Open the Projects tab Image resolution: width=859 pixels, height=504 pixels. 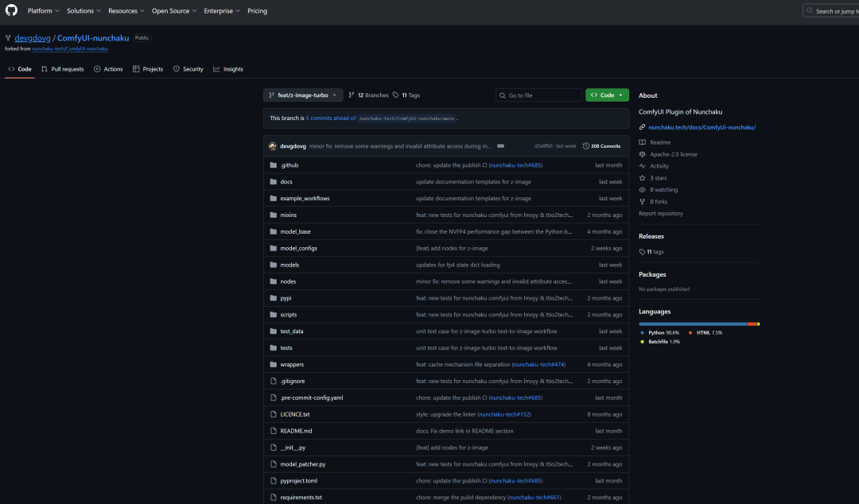point(148,69)
